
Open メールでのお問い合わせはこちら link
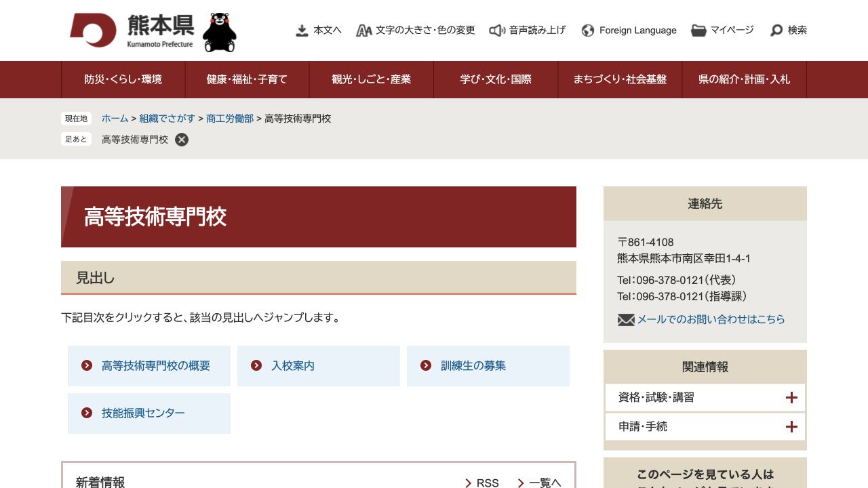click(711, 319)
